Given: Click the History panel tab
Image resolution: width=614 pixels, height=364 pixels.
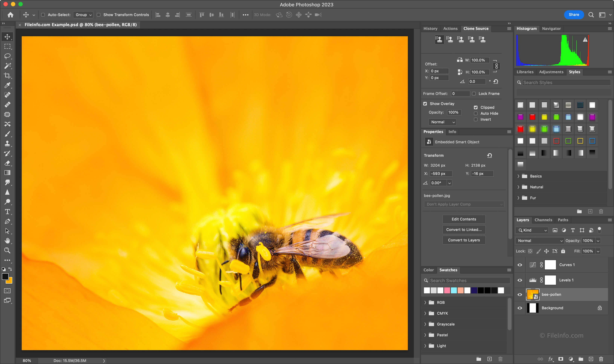Looking at the screenshot, I should (x=431, y=28).
